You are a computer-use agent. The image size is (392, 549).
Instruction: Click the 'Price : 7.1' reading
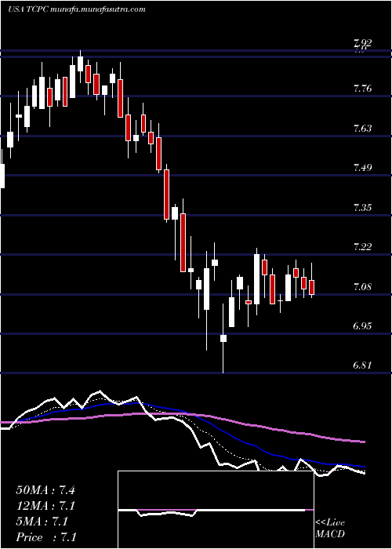(x=46, y=537)
